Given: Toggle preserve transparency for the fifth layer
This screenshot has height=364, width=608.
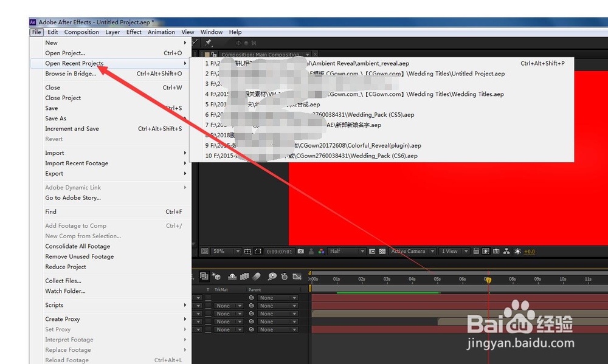Looking at the screenshot, I should pos(208,329).
